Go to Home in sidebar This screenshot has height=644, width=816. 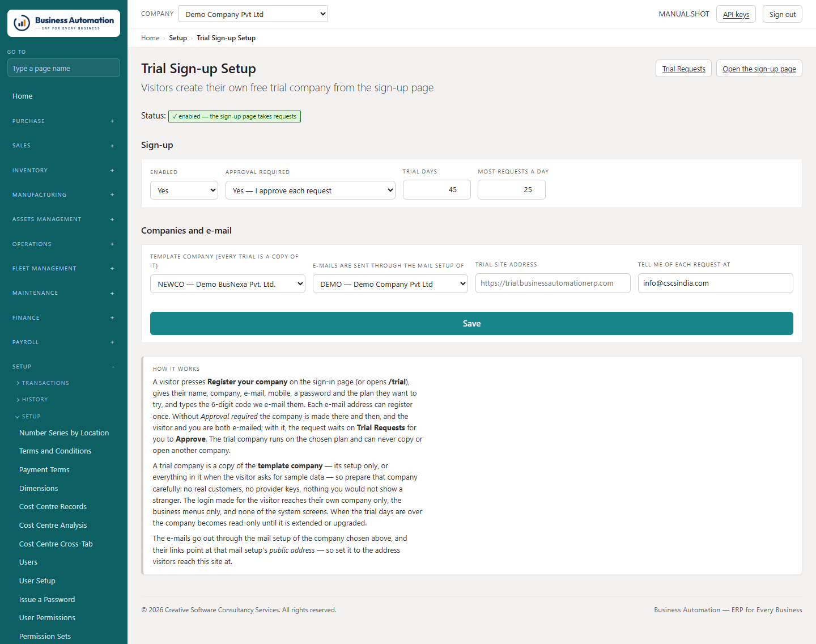click(x=23, y=96)
